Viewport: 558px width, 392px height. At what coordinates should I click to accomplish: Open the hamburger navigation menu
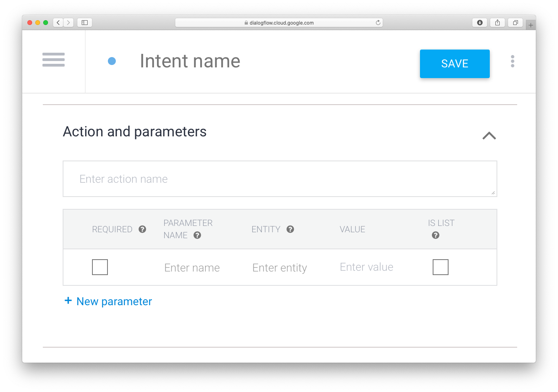coord(53,60)
